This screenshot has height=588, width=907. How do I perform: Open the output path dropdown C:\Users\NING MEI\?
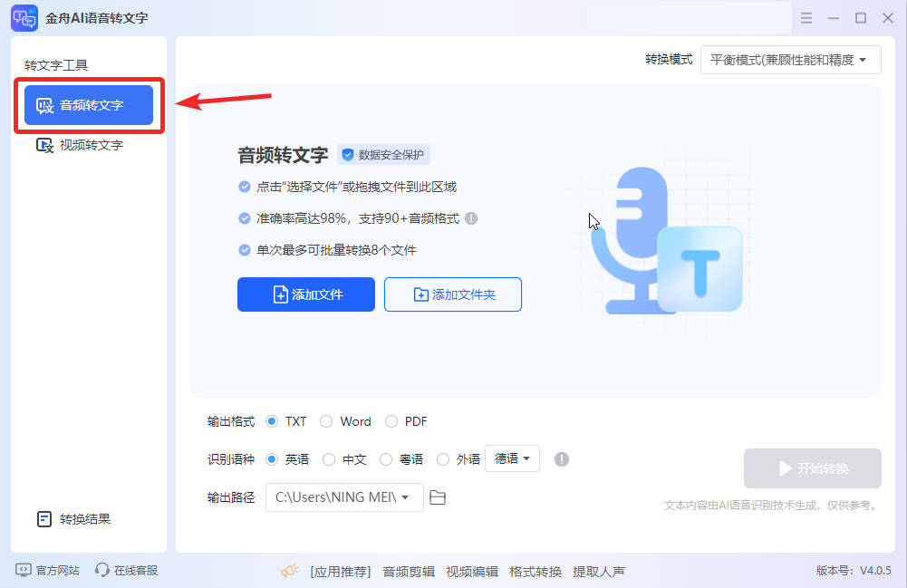tap(344, 497)
